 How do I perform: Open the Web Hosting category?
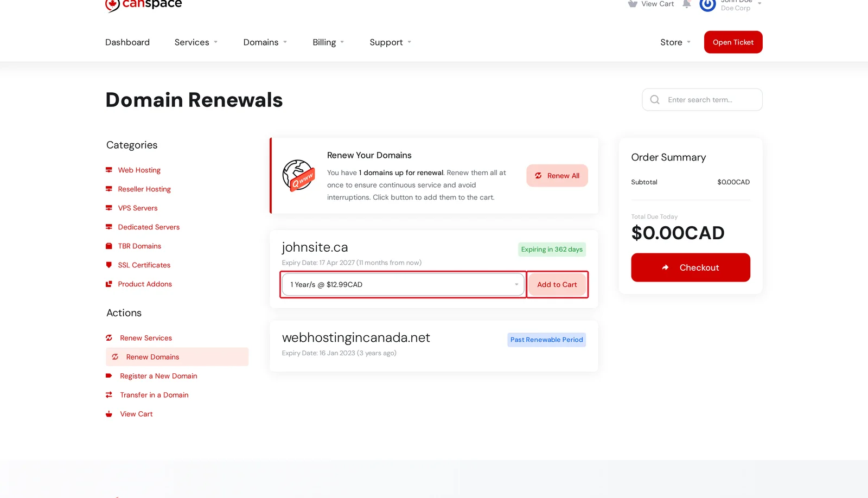pyautogui.click(x=139, y=170)
